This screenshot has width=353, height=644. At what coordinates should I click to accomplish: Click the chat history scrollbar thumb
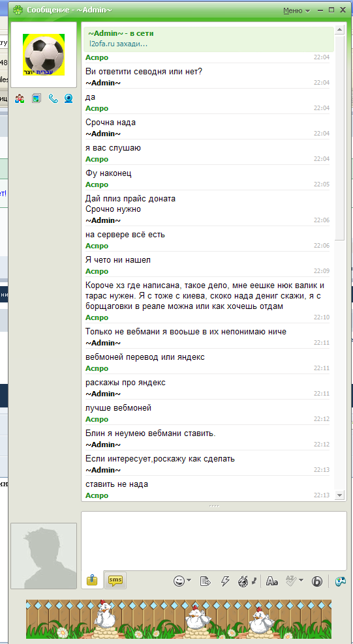339,138
